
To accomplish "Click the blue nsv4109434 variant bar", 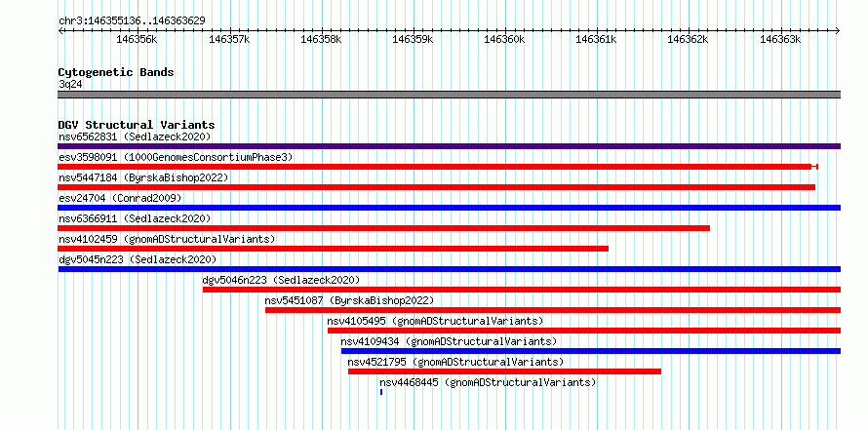I will pos(591,351).
